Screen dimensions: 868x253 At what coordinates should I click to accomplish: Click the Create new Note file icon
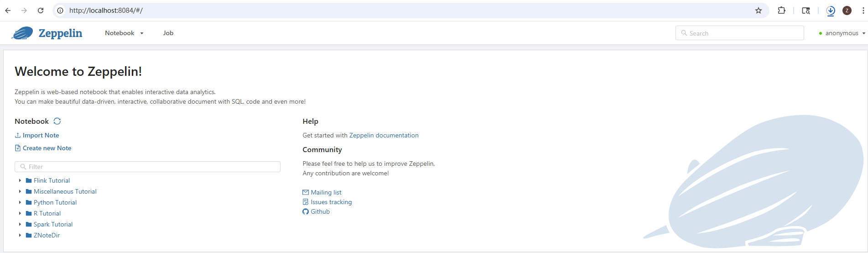[18, 148]
